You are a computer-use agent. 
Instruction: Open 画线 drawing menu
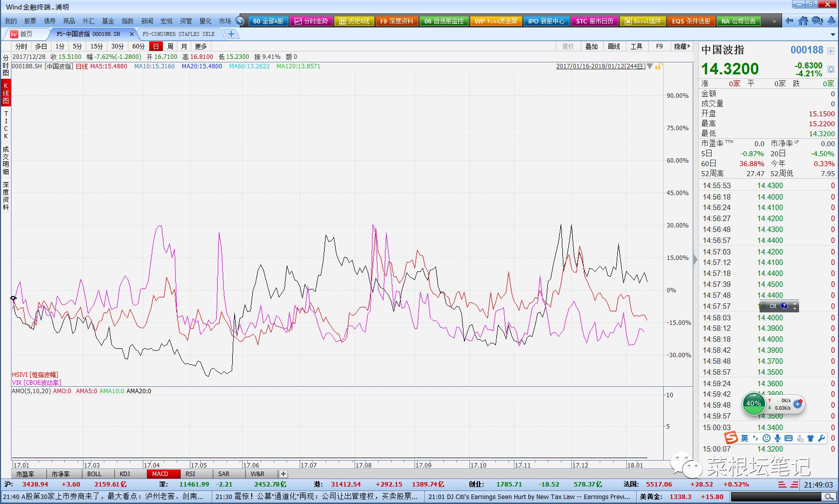[x=614, y=46]
